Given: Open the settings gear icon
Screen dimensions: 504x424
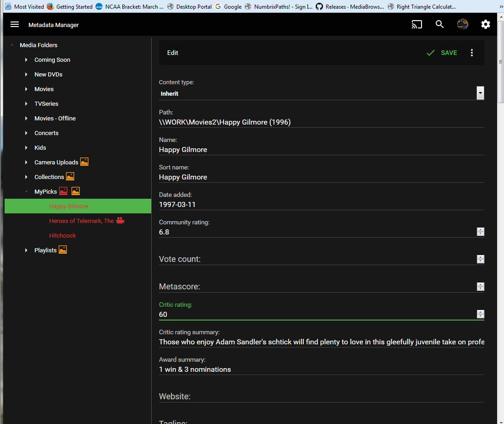Looking at the screenshot, I should [x=485, y=24].
